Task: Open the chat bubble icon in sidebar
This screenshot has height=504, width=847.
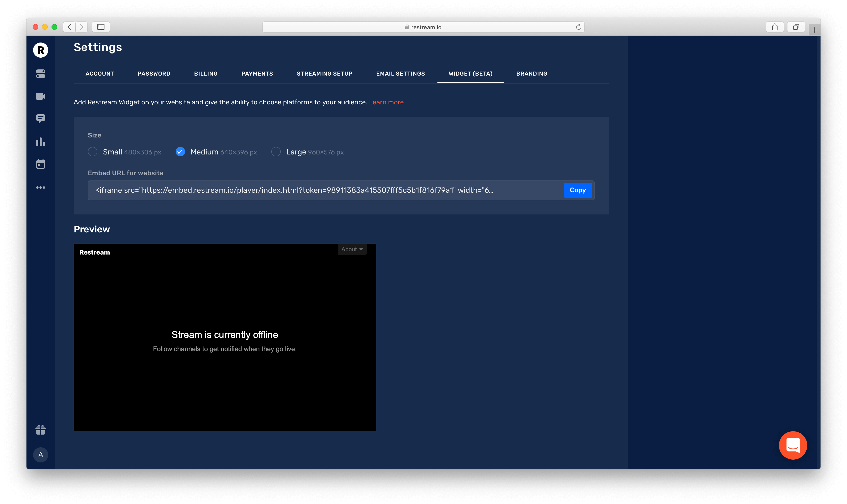Action: 40,119
